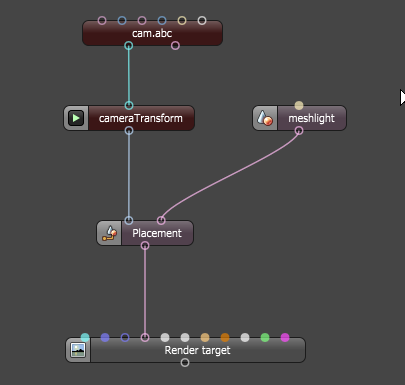Click the magenta pin on Render target

(x=285, y=337)
